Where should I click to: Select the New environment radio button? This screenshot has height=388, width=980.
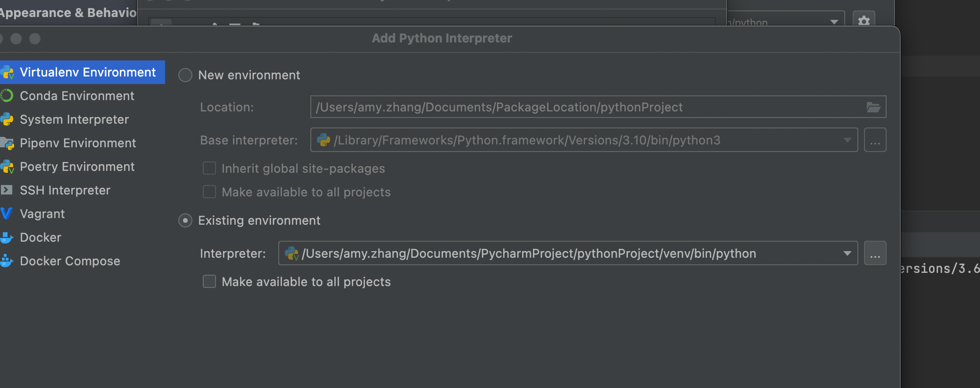(185, 75)
